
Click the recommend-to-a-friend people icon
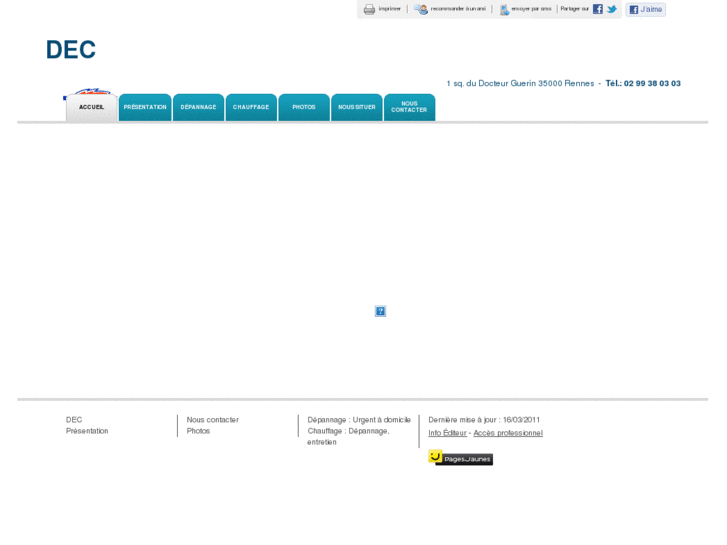tap(421, 9)
